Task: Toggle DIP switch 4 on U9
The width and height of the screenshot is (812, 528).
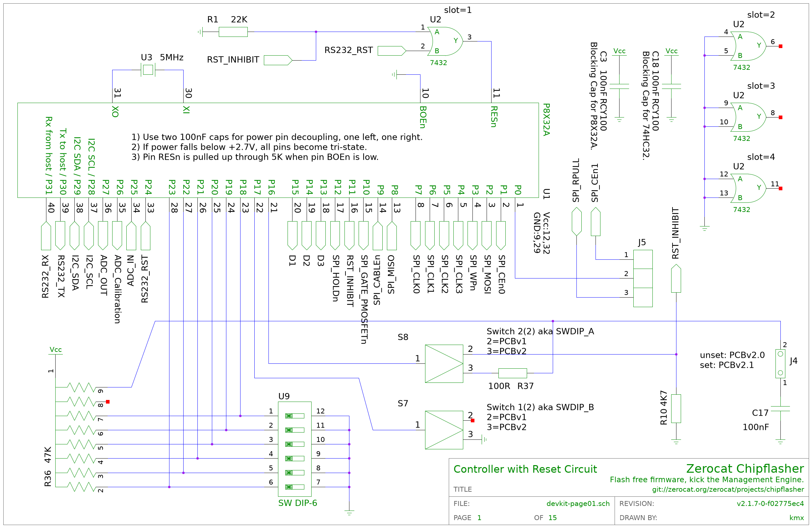Action: 295,458
